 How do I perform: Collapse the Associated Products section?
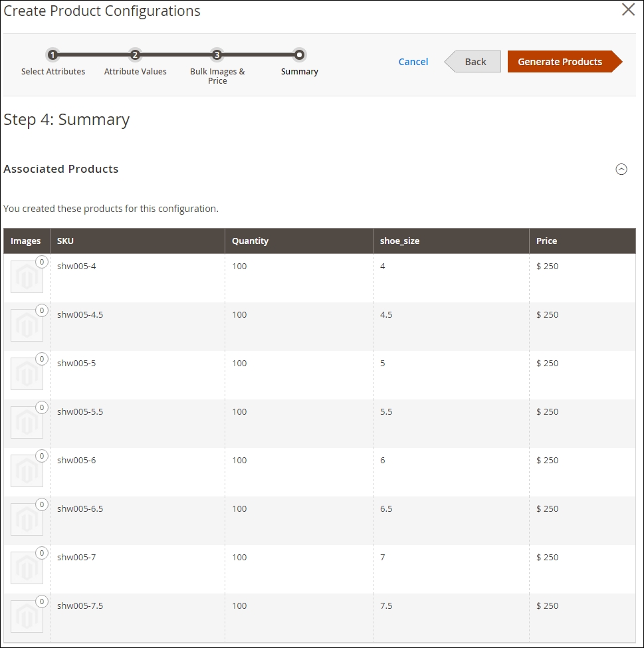(x=621, y=169)
